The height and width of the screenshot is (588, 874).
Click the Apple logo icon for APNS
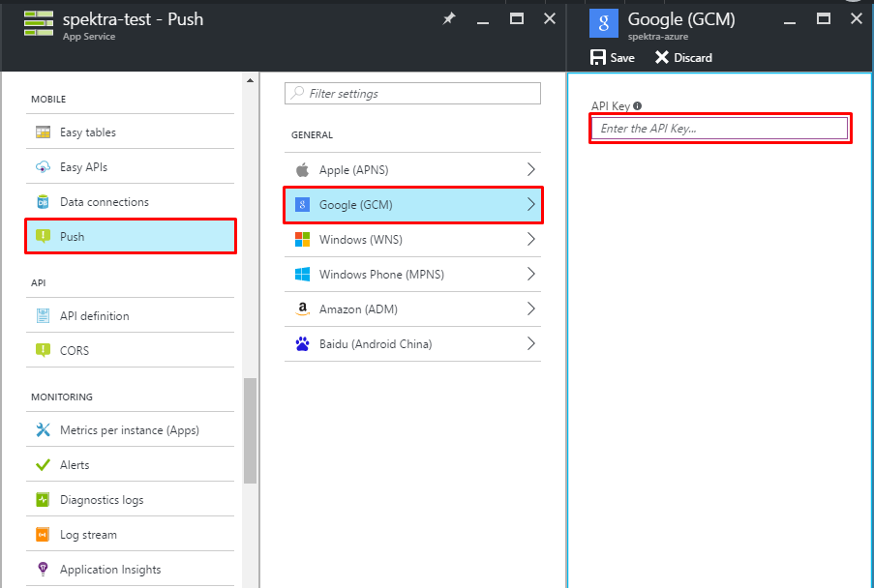(302, 169)
